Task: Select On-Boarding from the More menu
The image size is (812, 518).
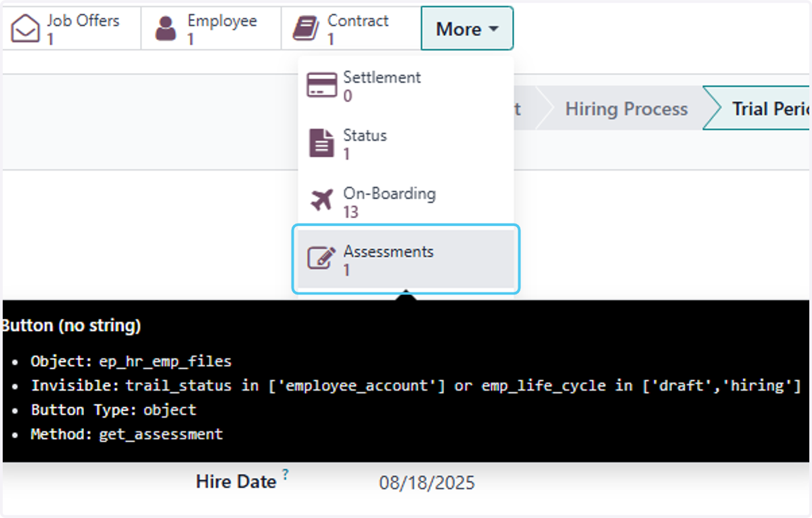Action: coord(406,202)
